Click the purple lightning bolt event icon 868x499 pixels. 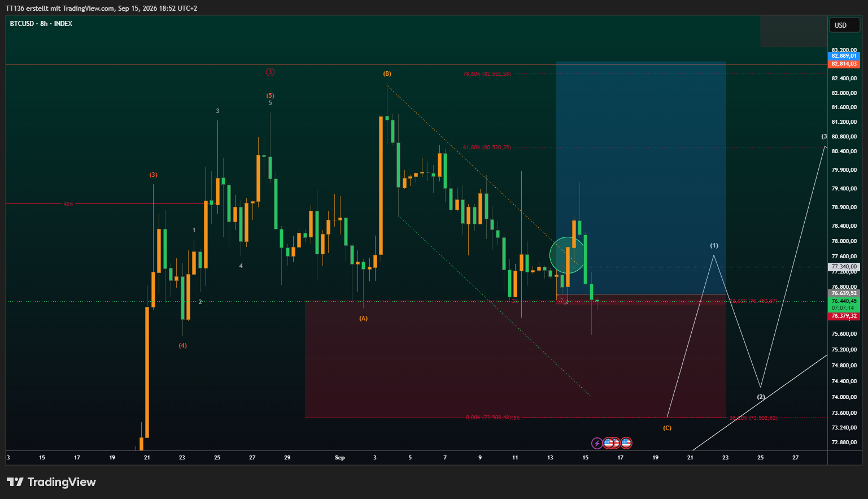point(597,443)
